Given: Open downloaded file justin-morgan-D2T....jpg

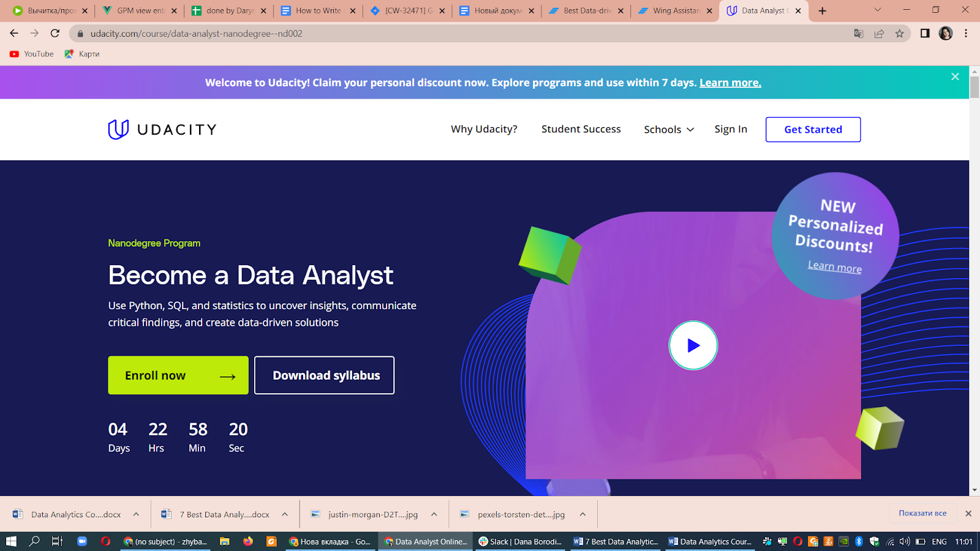Looking at the screenshot, I should [x=365, y=514].
